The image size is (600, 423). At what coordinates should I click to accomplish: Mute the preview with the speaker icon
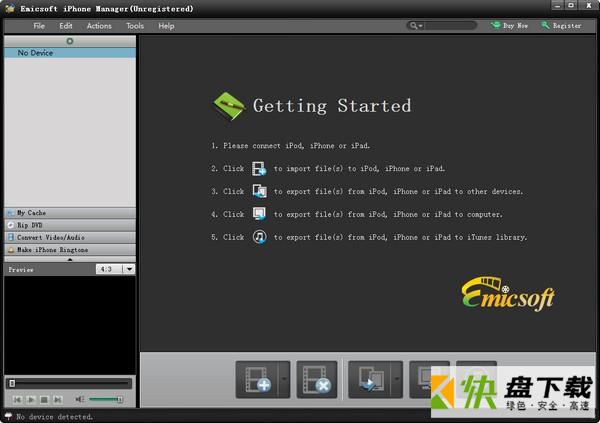pos(80,400)
